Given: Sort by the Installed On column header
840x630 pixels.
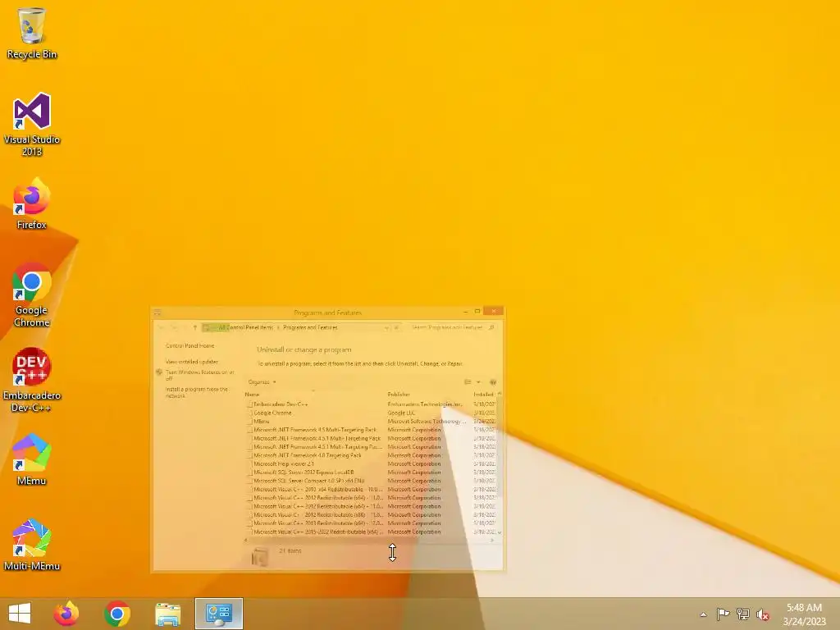Looking at the screenshot, I should click(x=483, y=395).
